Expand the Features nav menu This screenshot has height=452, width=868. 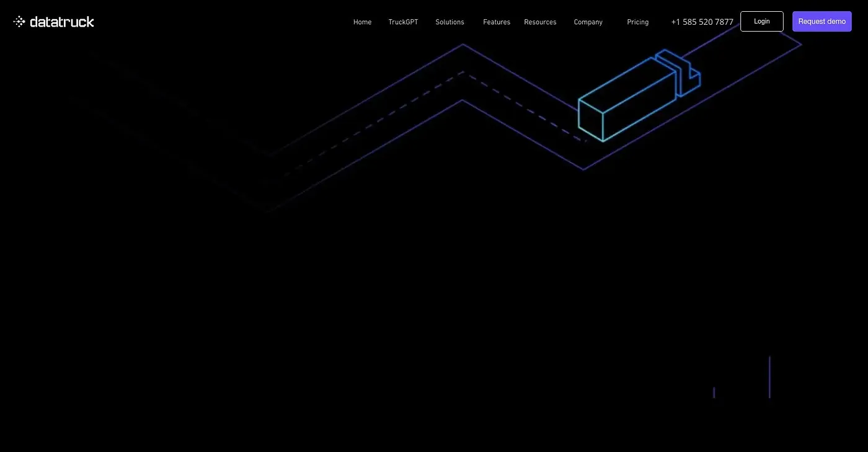[497, 22]
